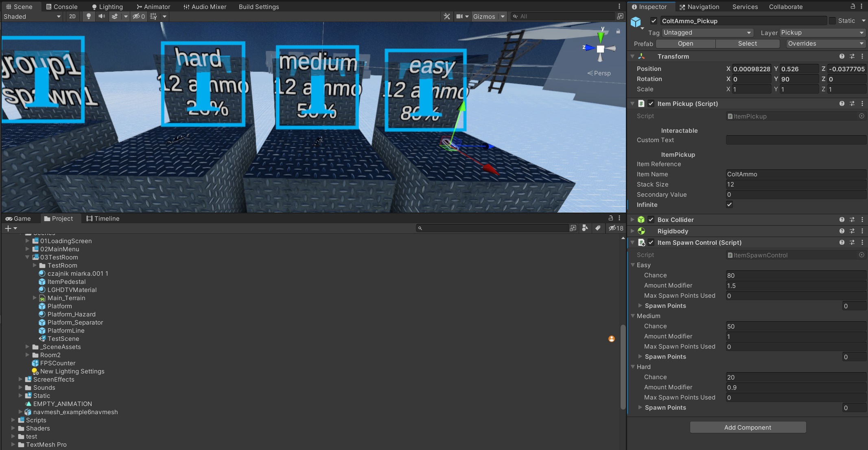Screen dimensions: 868x450
Task: Toggle scene audio speaker icon
Action: click(102, 16)
